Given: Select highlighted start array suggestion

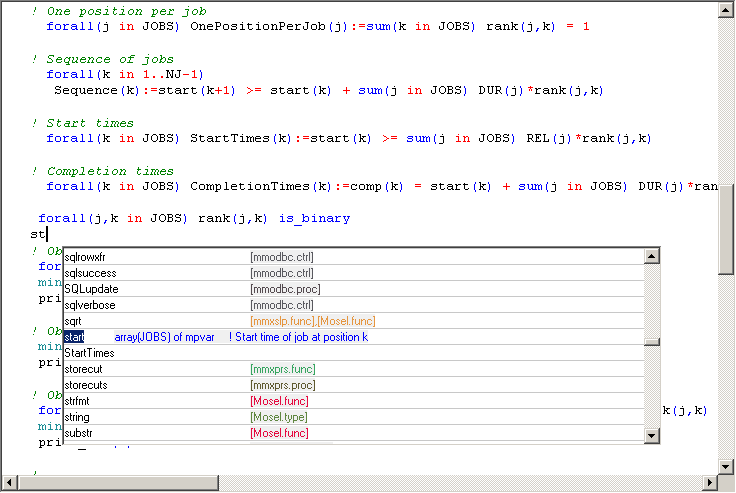Looking at the screenshot, I should click(74, 338).
